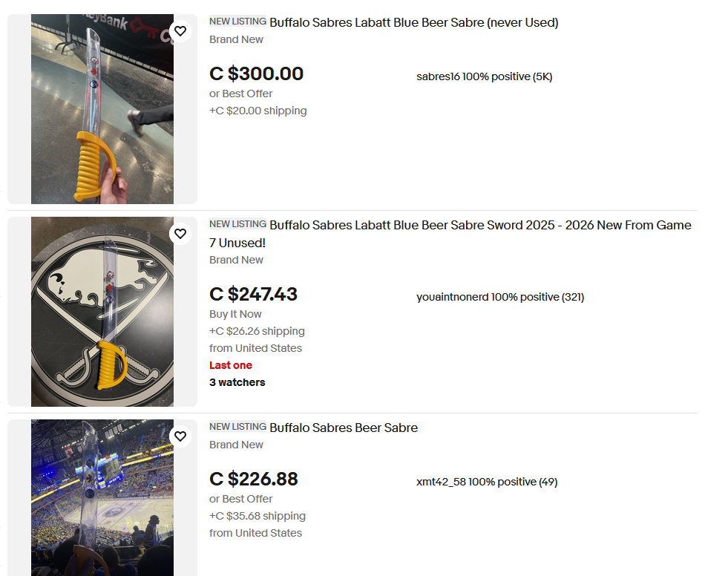This screenshot has width=728, height=576.
Task: Click '3 watchers' text on second listing
Action: [x=237, y=382]
